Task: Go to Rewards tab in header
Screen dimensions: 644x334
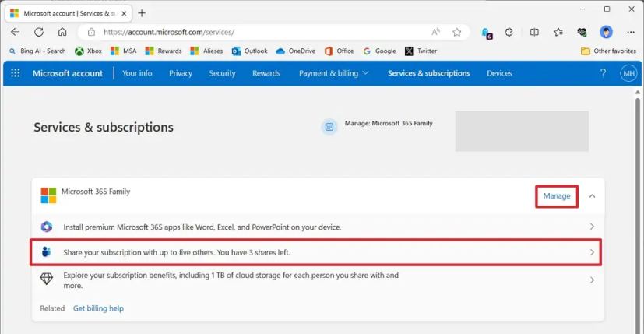Action: [x=266, y=73]
